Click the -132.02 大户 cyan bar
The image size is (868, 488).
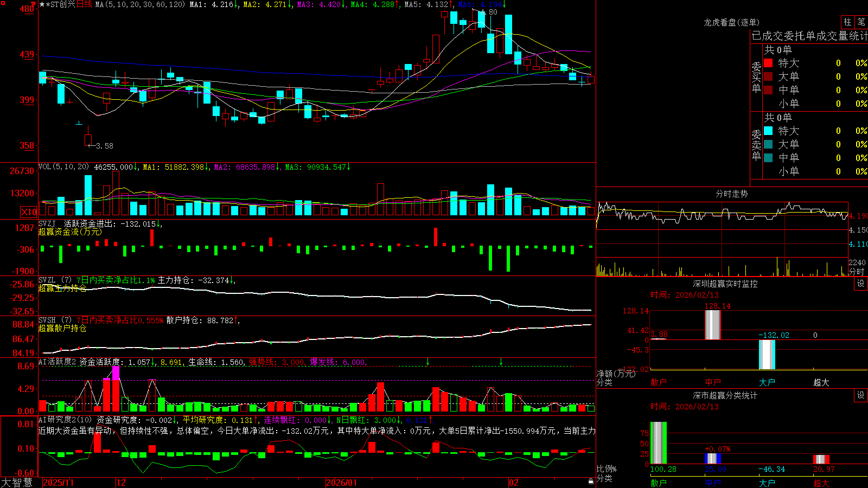(767, 355)
